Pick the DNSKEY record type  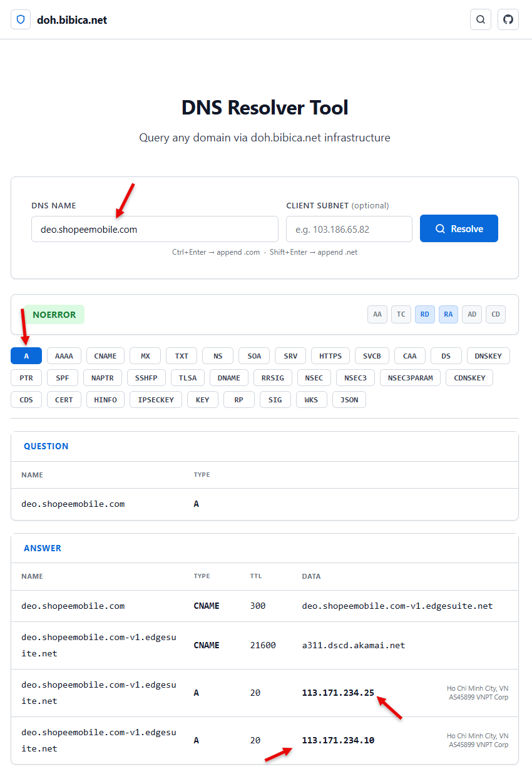point(488,356)
